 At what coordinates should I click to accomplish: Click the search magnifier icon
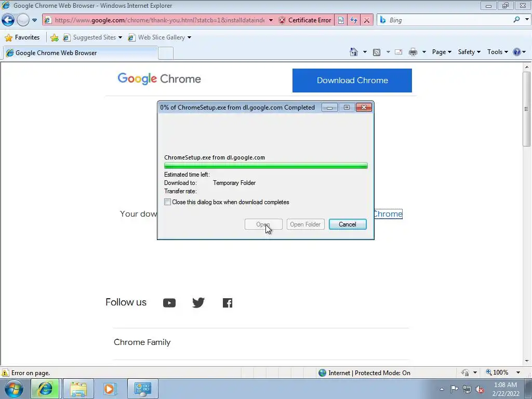tap(516, 20)
